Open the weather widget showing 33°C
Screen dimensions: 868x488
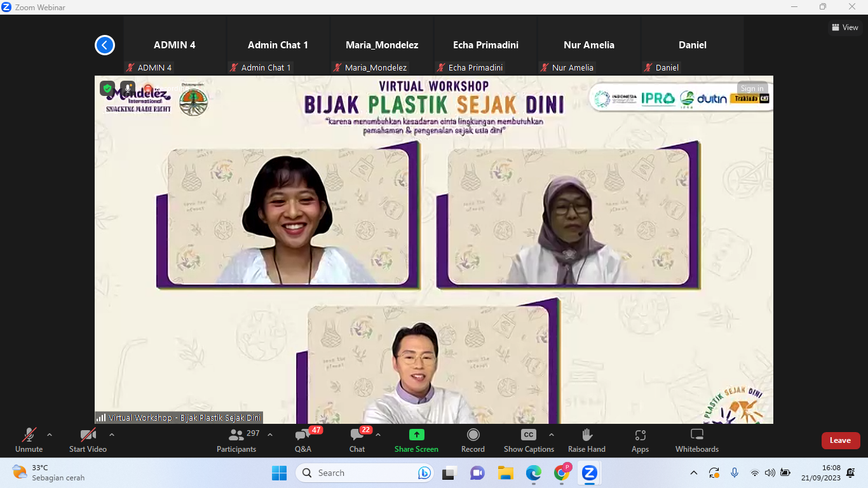pyautogui.click(x=48, y=473)
